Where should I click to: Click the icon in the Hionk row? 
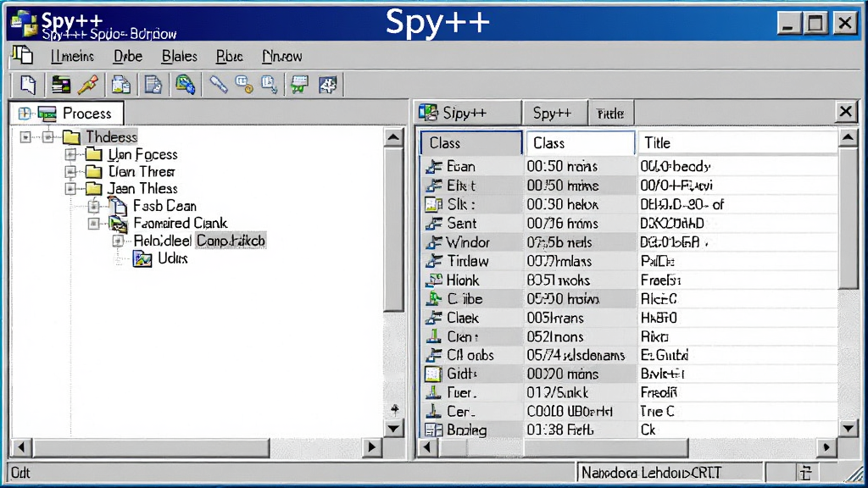[x=433, y=280]
